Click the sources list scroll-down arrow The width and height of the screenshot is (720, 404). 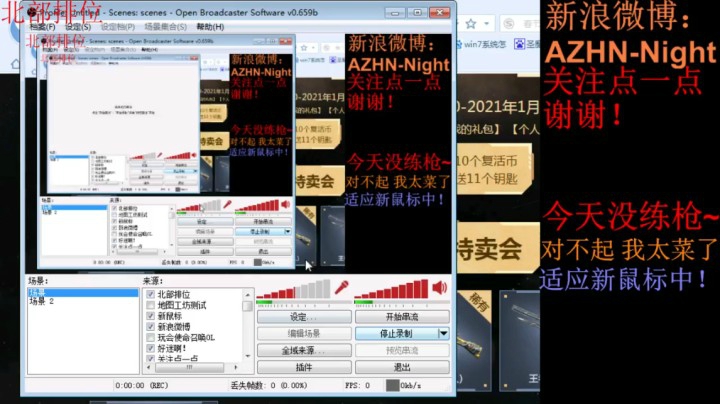tap(248, 356)
